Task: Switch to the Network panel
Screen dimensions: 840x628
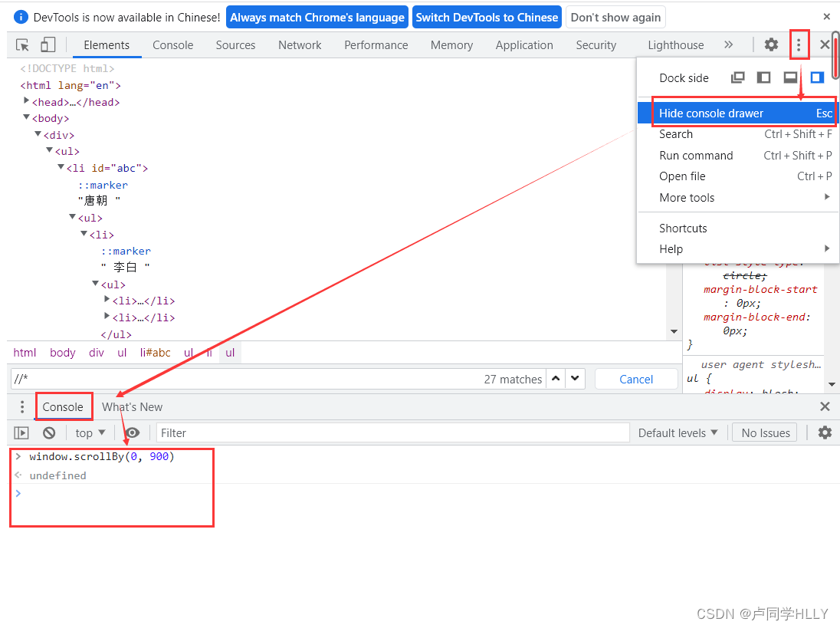Action: click(299, 44)
